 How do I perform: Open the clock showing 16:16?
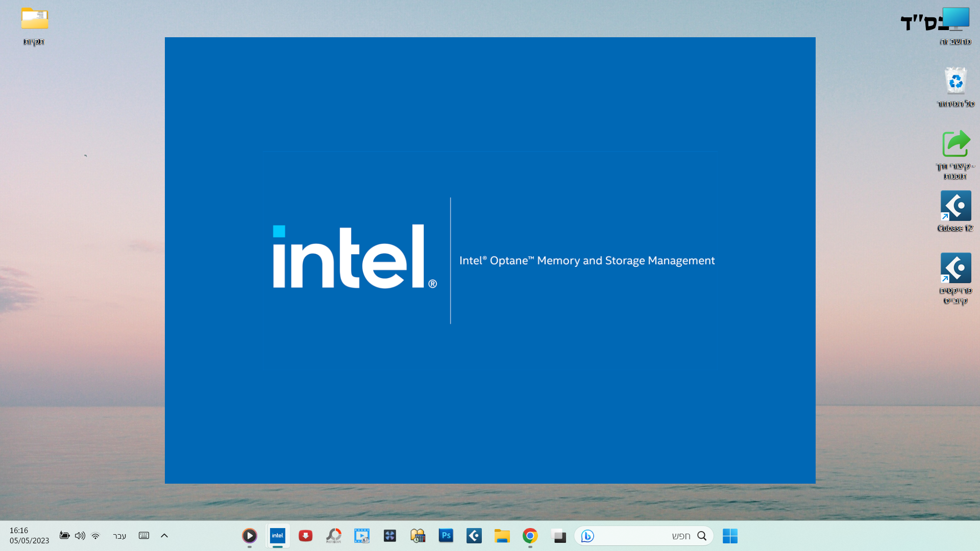(x=29, y=536)
